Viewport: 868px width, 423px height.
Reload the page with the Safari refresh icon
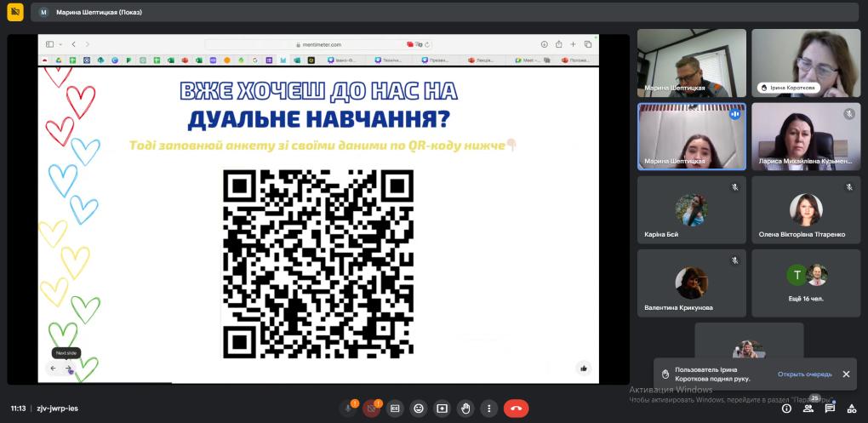[x=428, y=44]
